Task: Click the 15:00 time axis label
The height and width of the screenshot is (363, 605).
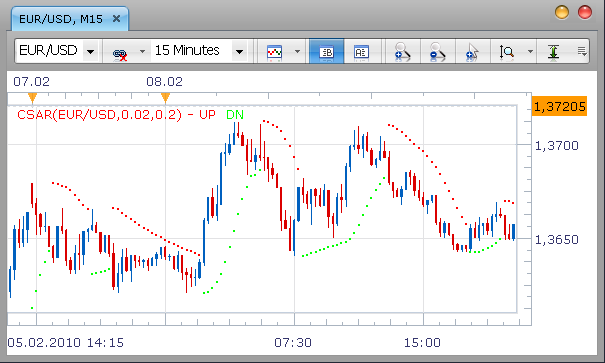Action: (x=422, y=343)
